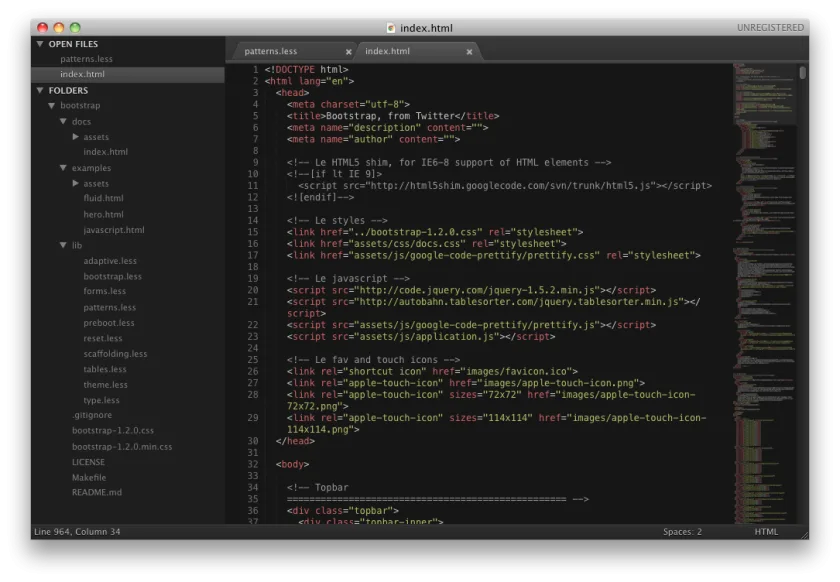Open README.md in the sidebar
Image resolution: width=840 pixels, height=582 pixels.
[x=97, y=493]
